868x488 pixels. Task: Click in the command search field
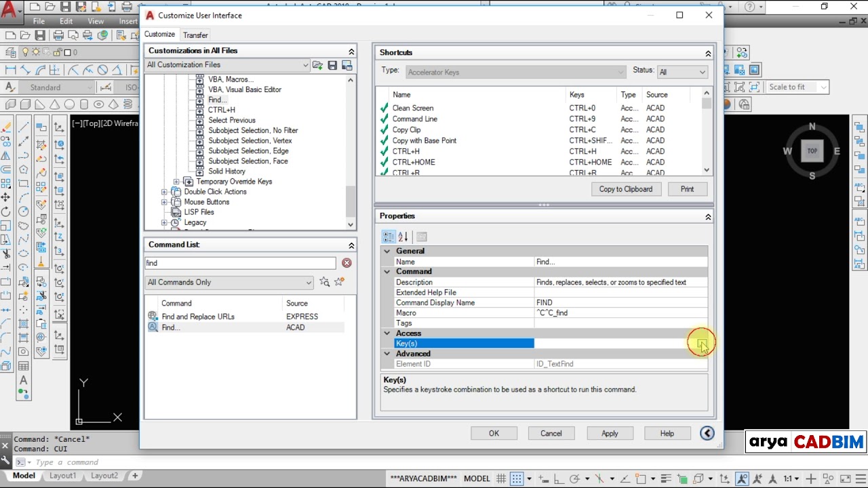point(240,263)
